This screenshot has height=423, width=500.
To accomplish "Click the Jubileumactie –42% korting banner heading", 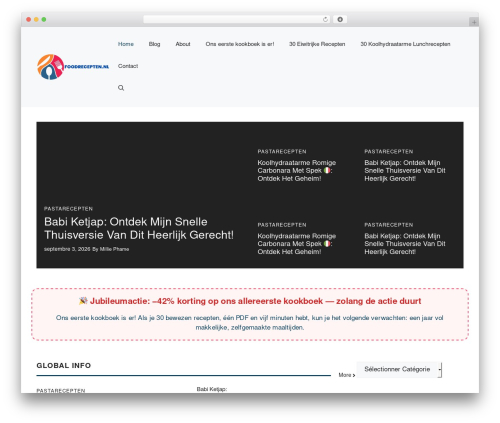I will 250,301.
